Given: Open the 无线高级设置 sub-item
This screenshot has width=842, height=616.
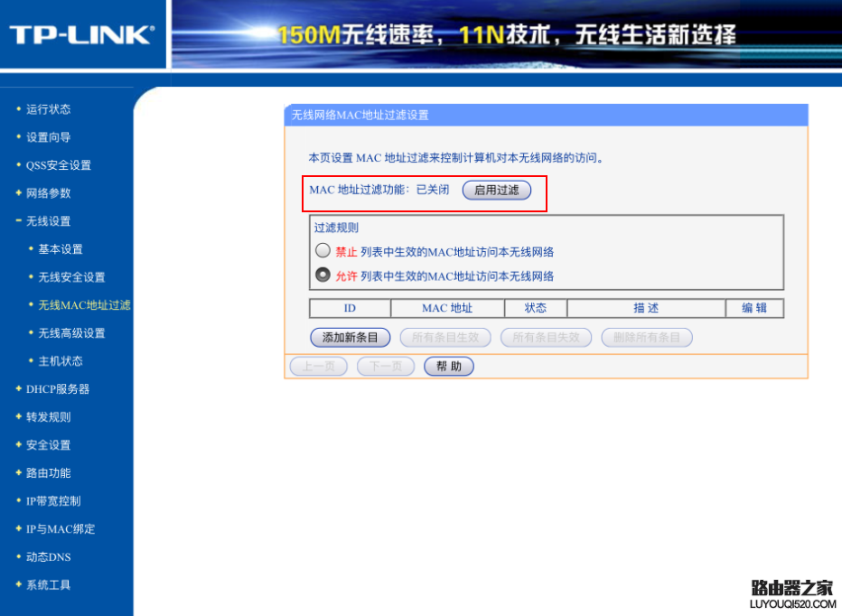Looking at the screenshot, I should (x=71, y=333).
